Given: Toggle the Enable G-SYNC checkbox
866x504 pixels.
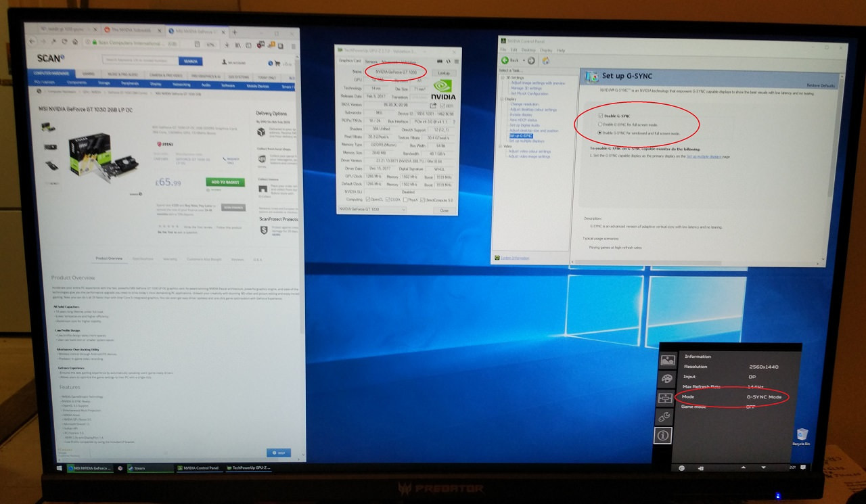Looking at the screenshot, I should pos(601,116).
